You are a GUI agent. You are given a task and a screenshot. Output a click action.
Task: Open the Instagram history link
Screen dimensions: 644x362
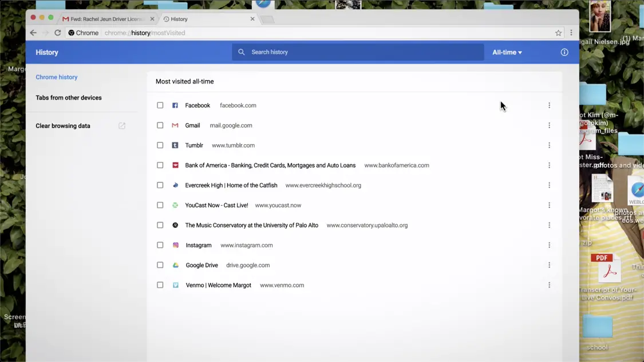pyautogui.click(x=199, y=245)
